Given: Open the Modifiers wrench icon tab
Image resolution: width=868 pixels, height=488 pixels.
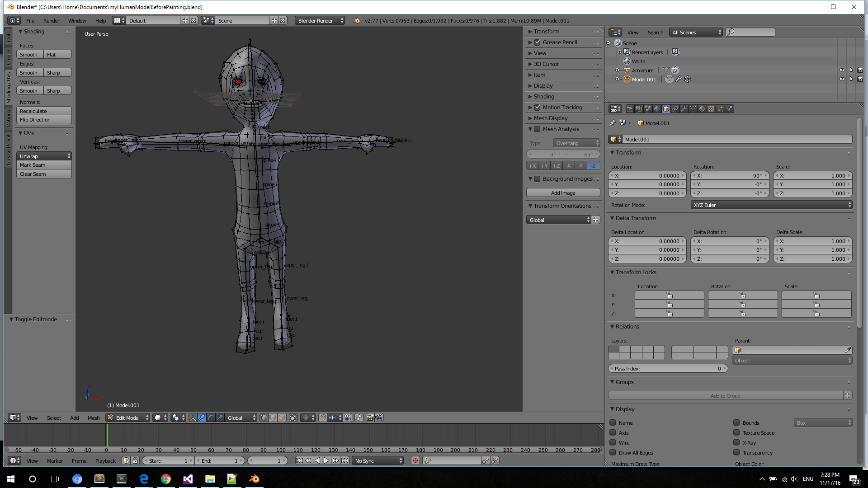Looking at the screenshot, I should [x=684, y=109].
